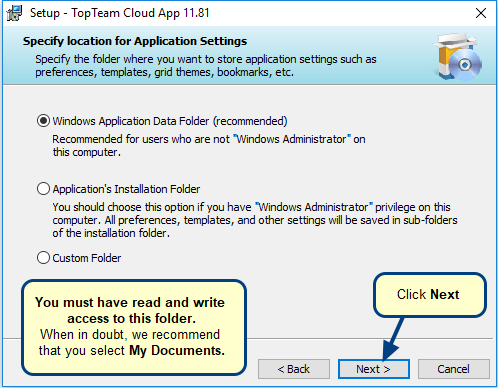Click the setup icon in title bar
The width and height of the screenshot is (498, 388).
[x=14, y=13]
